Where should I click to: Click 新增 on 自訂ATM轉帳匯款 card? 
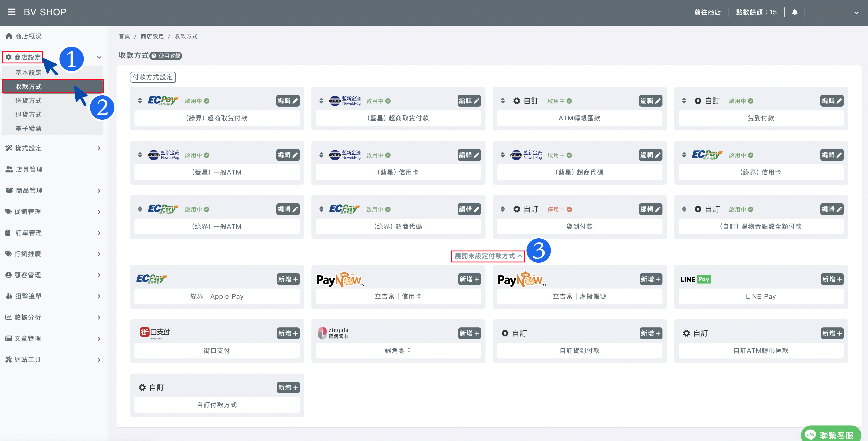pyautogui.click(x=832, y=333)
